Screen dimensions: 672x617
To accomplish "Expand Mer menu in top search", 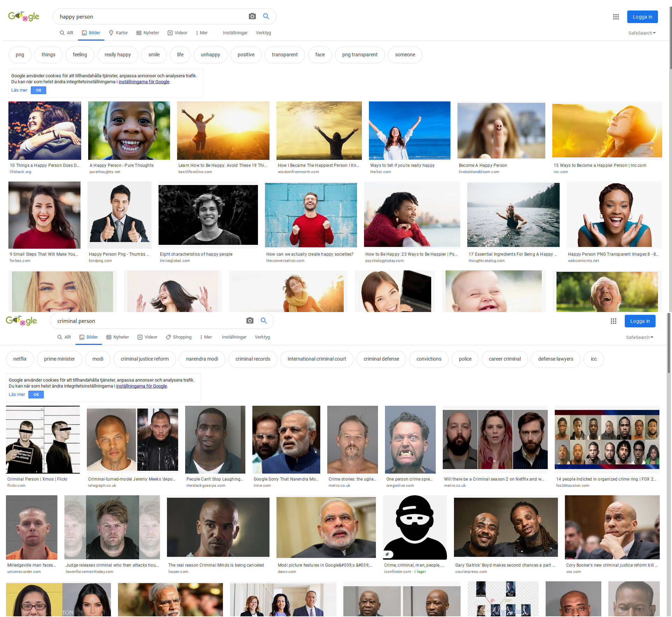I will click(x=202, y=33).
